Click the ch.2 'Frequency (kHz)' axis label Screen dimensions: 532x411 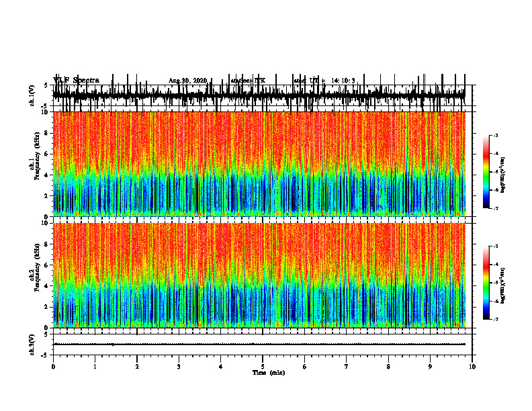coord(37,267)
